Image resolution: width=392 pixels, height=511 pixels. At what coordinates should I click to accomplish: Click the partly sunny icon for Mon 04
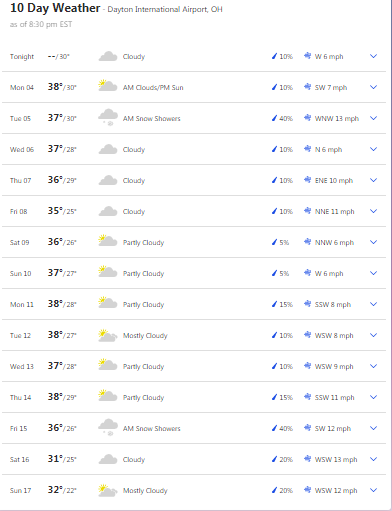point(108,86)
